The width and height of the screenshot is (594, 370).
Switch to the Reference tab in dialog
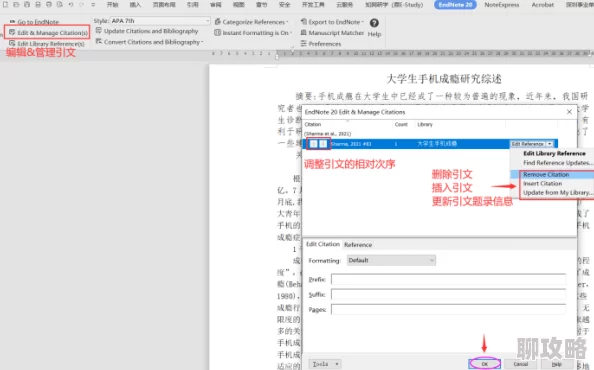pyautogui.click(x=358, y=245)
